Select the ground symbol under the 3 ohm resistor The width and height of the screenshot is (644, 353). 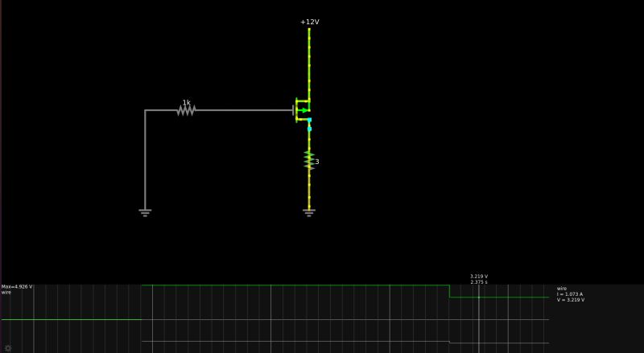(309, 212)
